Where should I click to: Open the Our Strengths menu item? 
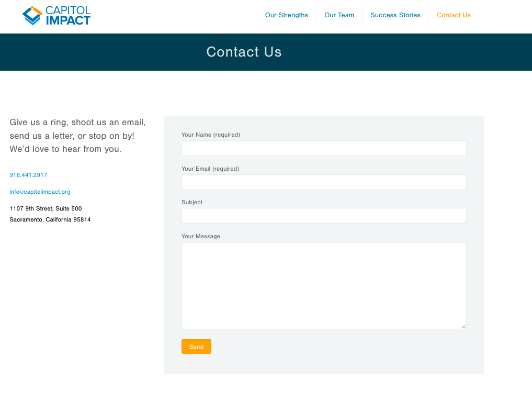tap(286, 15)
